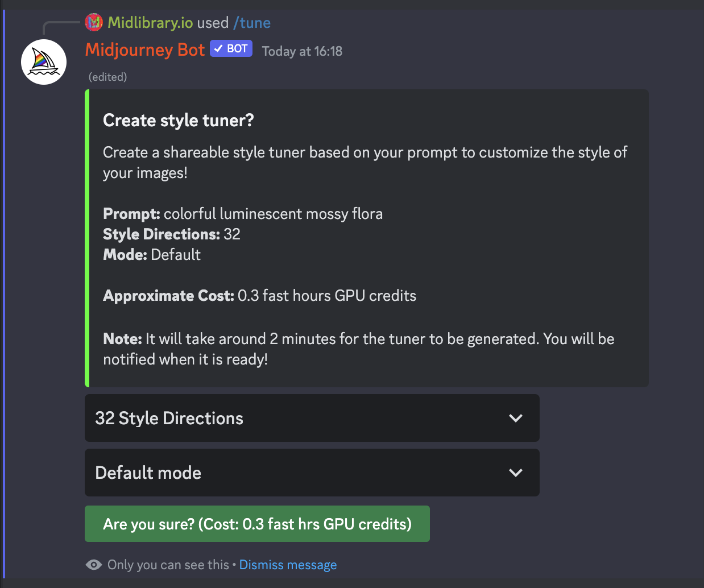Expand chevron on Style Directions selector
The height and width of the screenshot is (588, 704).
[x=516, y=418]
